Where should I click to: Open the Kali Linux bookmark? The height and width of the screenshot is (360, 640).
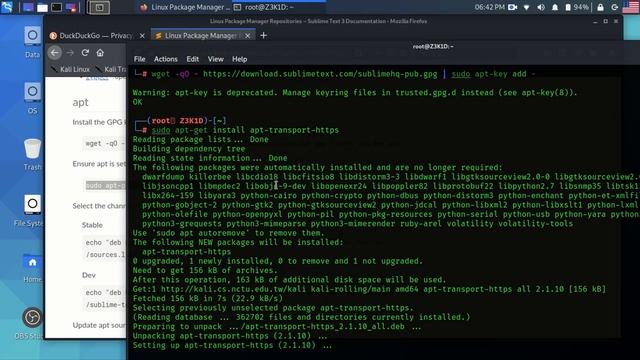click(70, 69)
